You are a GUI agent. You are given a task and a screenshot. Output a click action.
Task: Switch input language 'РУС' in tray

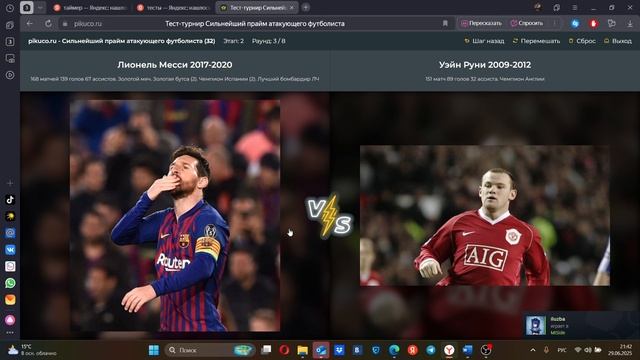click(562, 350)
